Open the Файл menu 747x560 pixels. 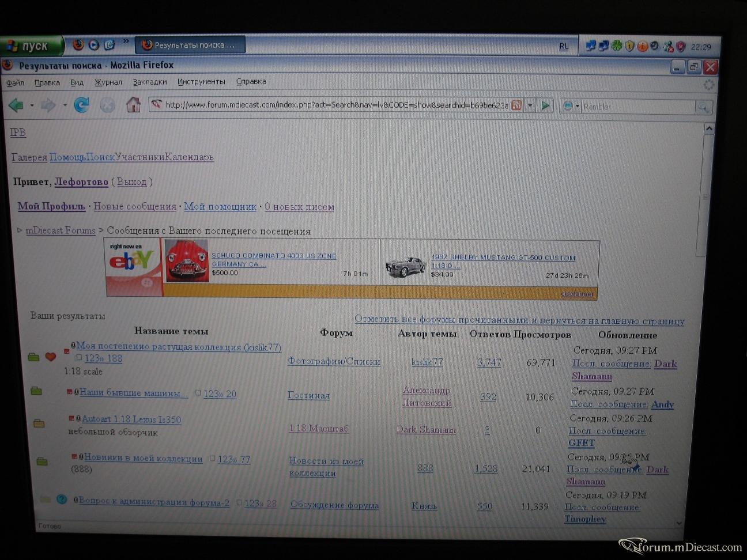click(x=16, y=82)
